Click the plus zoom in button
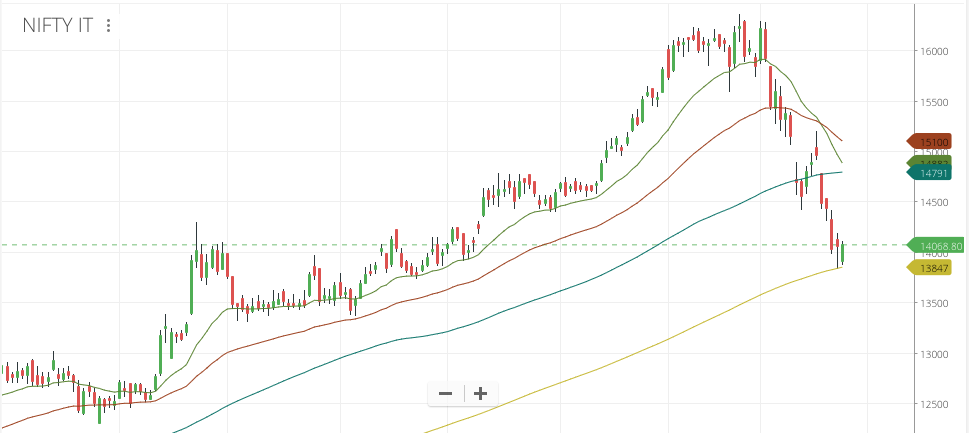The height and width of the screenshot is (433, 969). (x=480, y=393)
